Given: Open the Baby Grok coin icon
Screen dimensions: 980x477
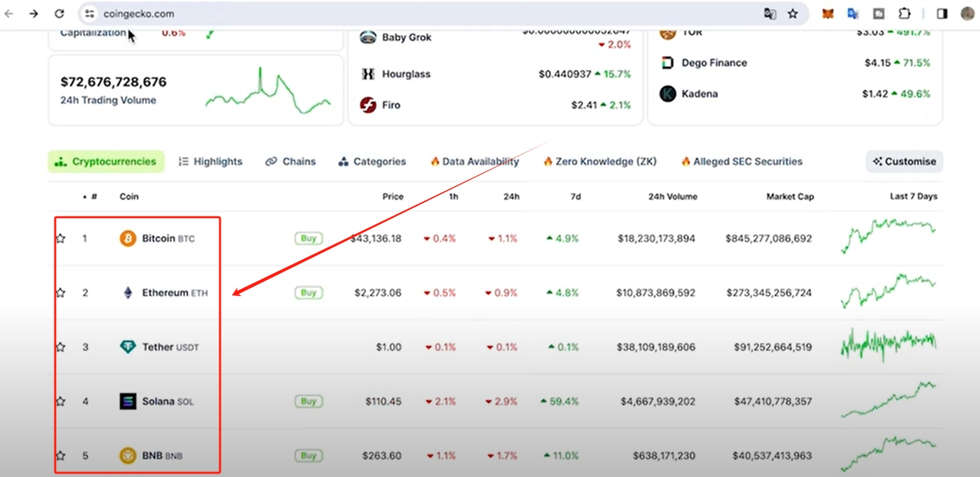Looking at the screenshot, I should [x=368, y=37].
